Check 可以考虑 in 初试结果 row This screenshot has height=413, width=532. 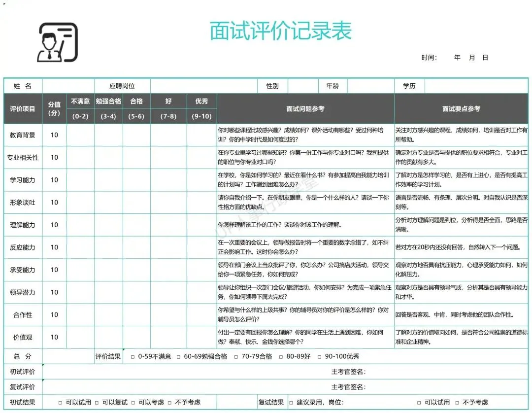(x=133, y=403)
